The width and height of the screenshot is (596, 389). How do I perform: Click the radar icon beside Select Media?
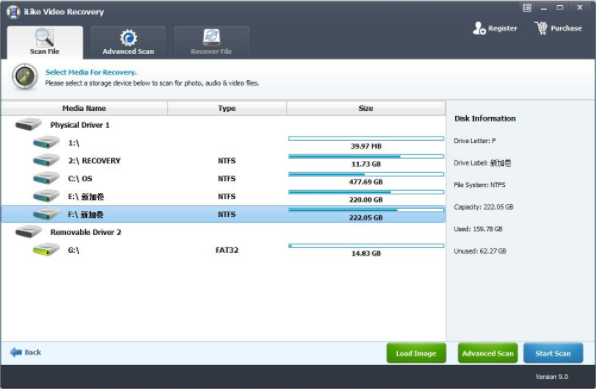(x=25, y=77)
